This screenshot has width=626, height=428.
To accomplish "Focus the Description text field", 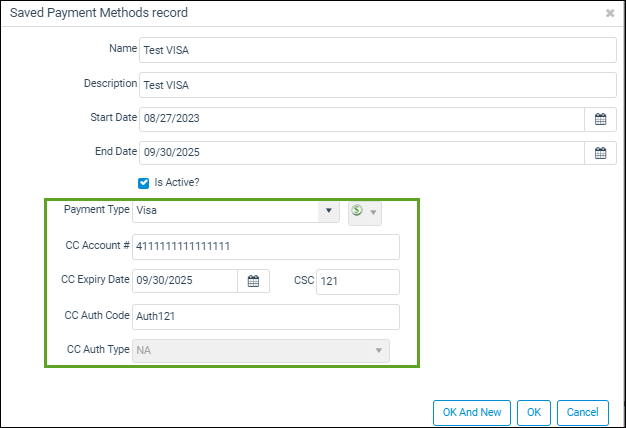I will 376,85.
